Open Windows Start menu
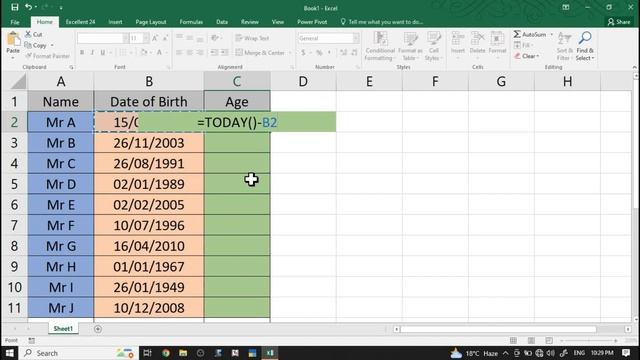The image size is (640, 360). tap(9, 353)
